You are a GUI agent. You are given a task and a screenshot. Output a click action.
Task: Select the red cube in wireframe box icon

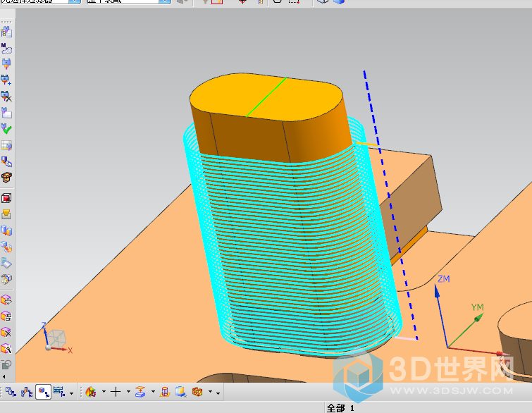click(6, 198)
